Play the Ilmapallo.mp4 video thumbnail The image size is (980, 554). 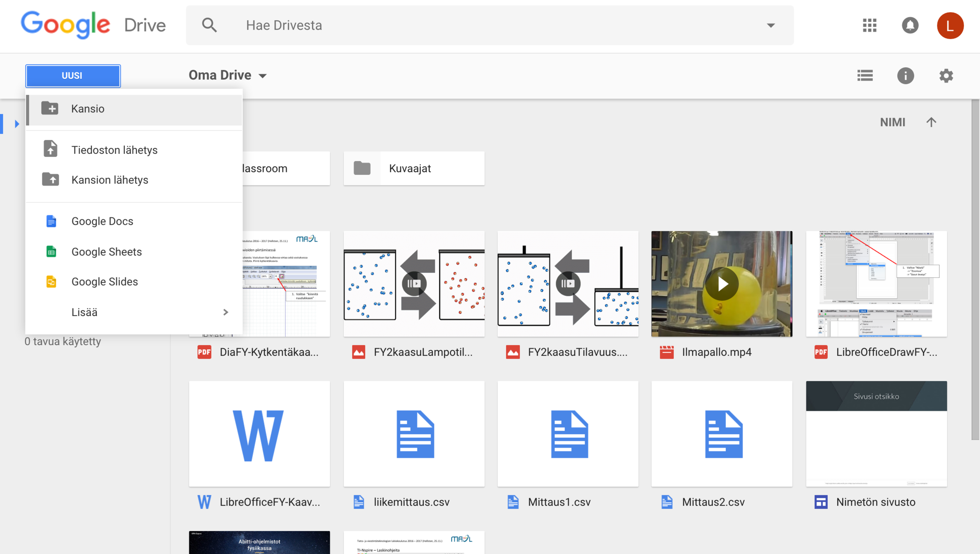tap(722, 284)
